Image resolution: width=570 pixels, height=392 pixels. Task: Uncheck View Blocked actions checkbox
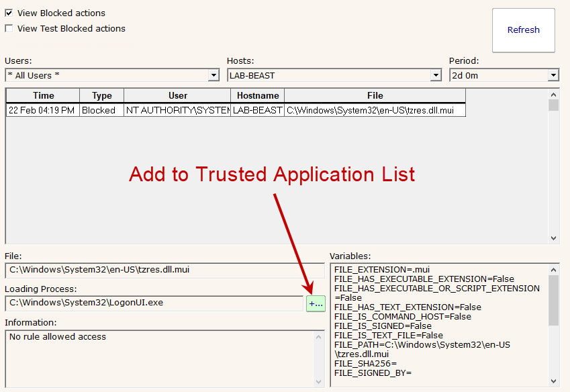(x=9, y=13)
